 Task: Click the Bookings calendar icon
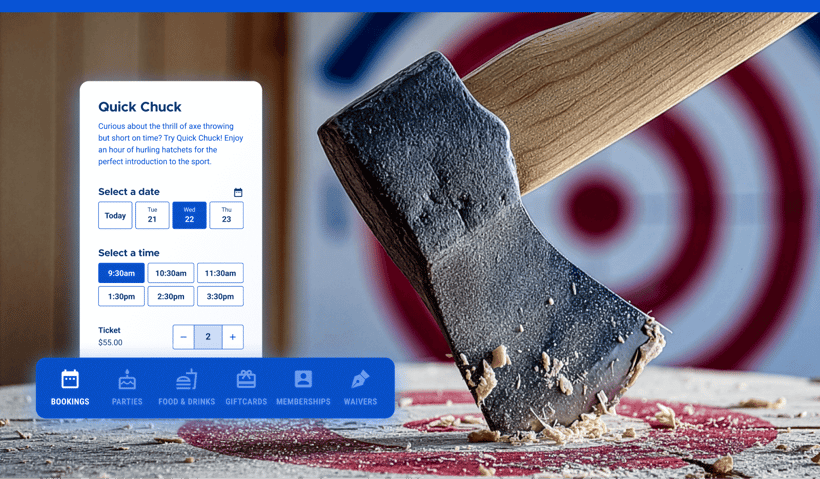pyautogui.click(x=70, y=379)
